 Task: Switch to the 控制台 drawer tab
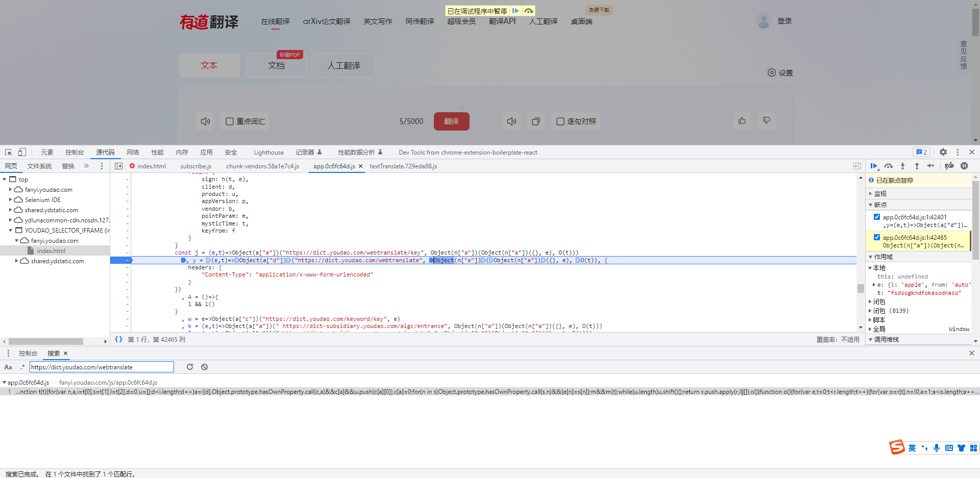click(28, 353)
